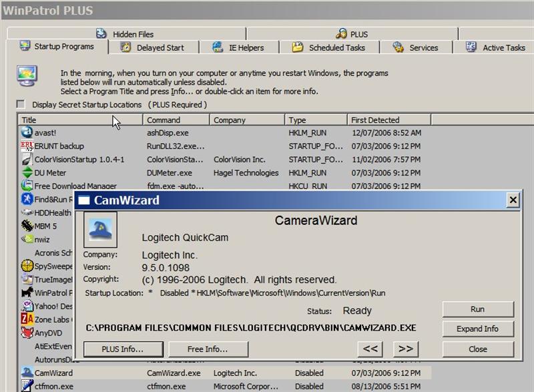Open the PLUS tab
534x392 pixels.
click(352, 33)
